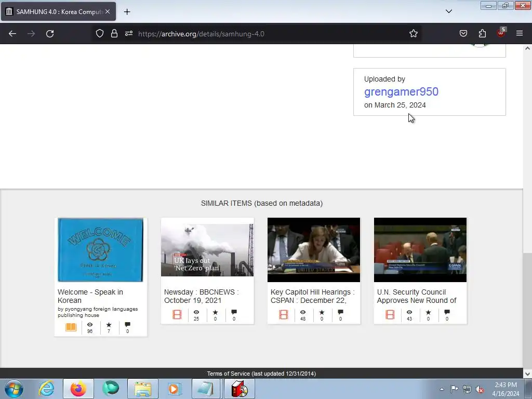Image resolution: width=532 pixels, height=399 pixels.
Task: Click favorites star on Speak in Korean card
Action: (x=109, y=325)
